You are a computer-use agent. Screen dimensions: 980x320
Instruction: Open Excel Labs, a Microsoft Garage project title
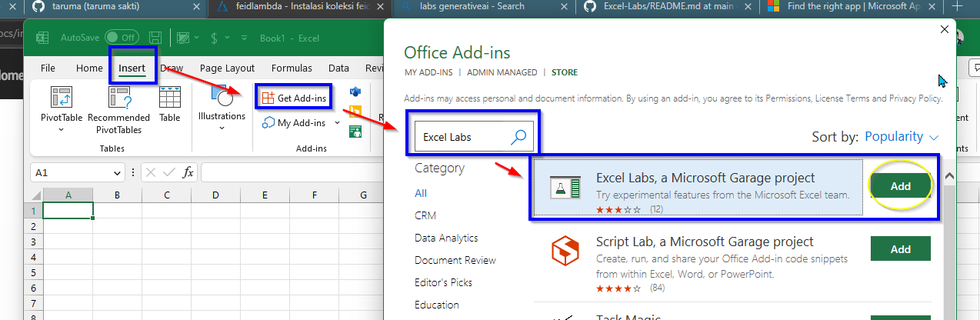tap(705, 178)
